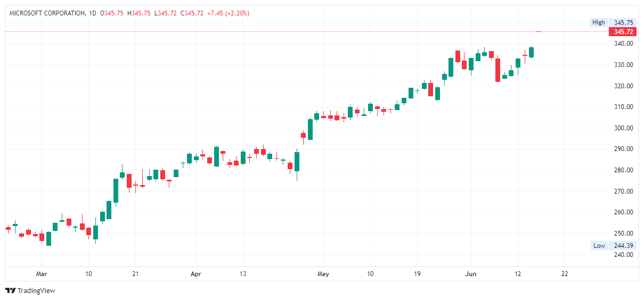Click the 1D interval label

pyautogui.click(x=93, y=13)
